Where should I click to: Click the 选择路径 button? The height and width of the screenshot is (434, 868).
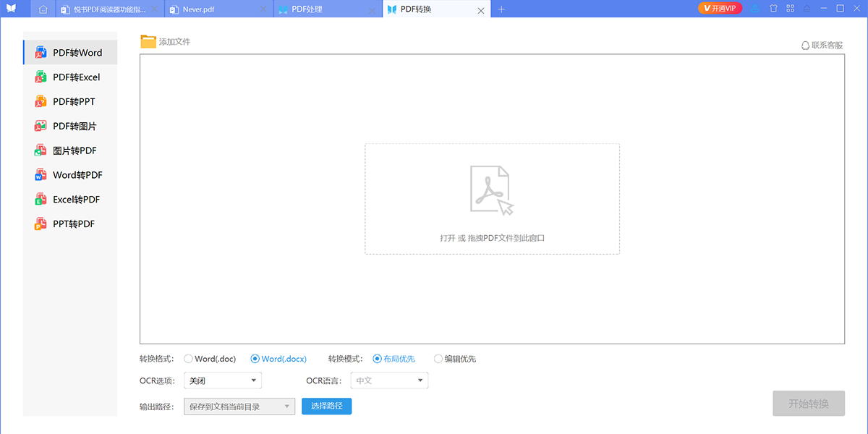pyautogui.click(x=326, y=406)
